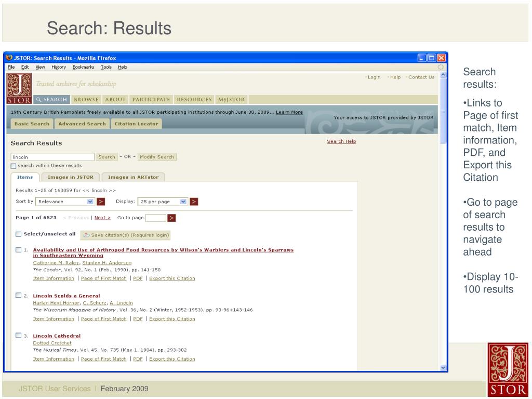Switch to the Basic Search tab
The width and height of the screenshot is (532, 399).
click(32, 124)
